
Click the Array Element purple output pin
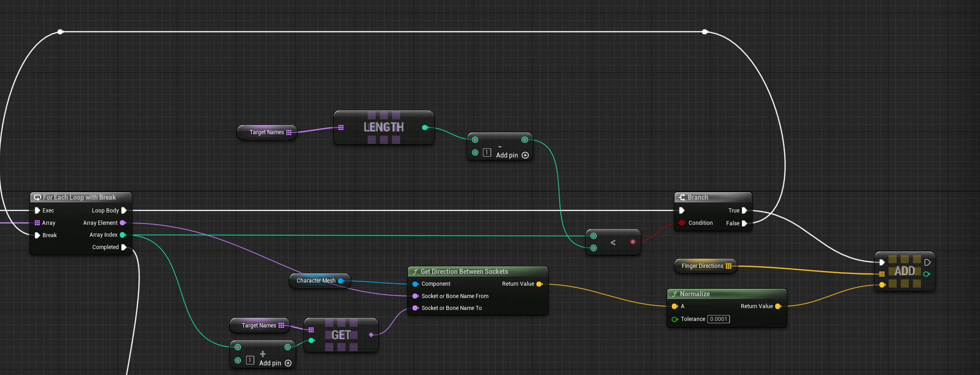click(x=123, y=223)
